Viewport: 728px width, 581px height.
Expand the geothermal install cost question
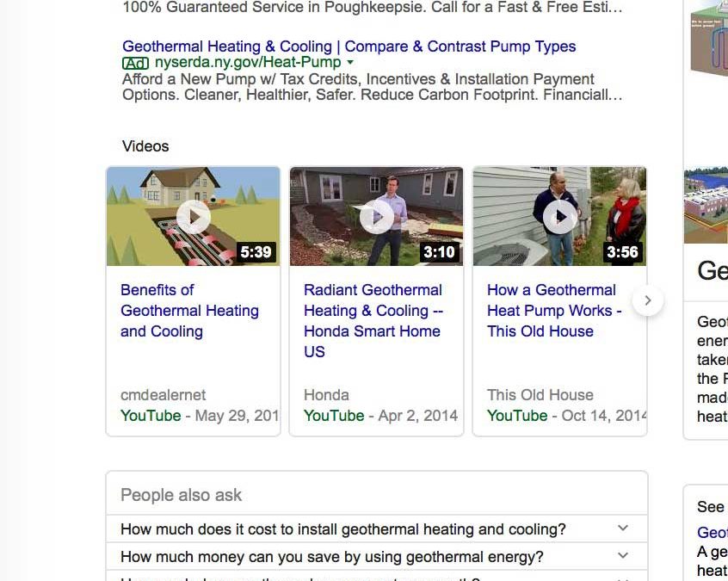[623, 528]
